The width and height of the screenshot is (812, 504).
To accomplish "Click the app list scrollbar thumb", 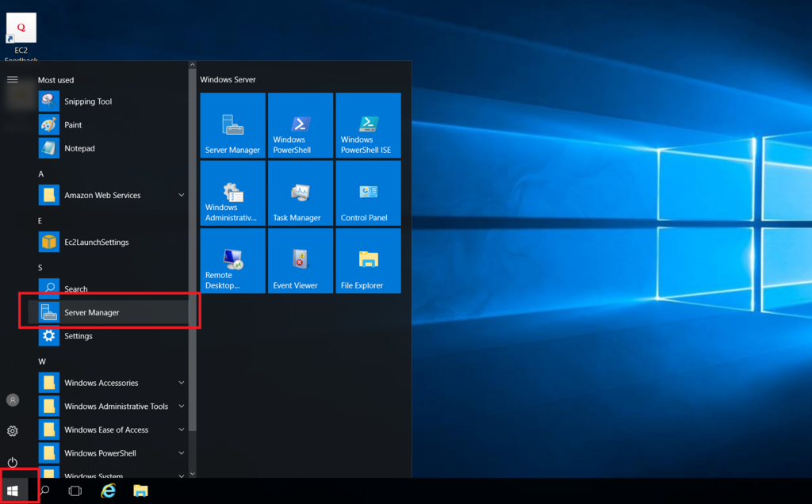I will click(193, 250).
